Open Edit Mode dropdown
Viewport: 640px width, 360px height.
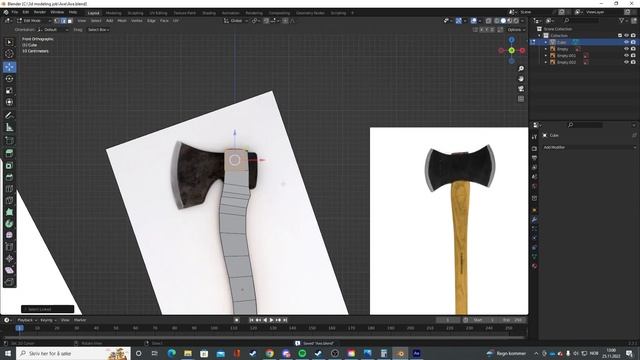(34, 21)
